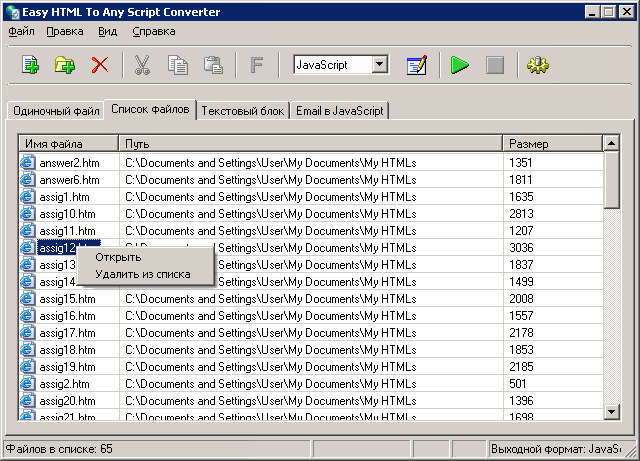Switch to the Текстовый блок tab
Image resolution: width=640 pixels, height=461 pixels.
tap(243, 111)
